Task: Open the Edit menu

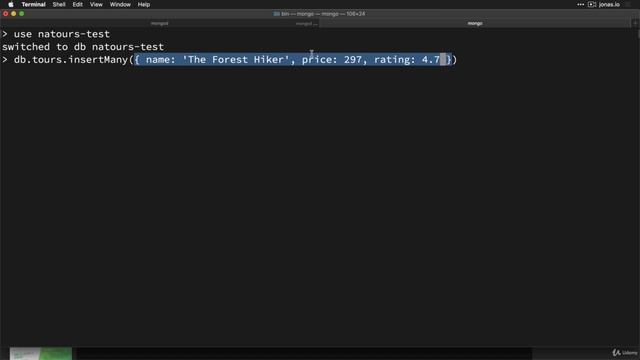Action: 78,4
